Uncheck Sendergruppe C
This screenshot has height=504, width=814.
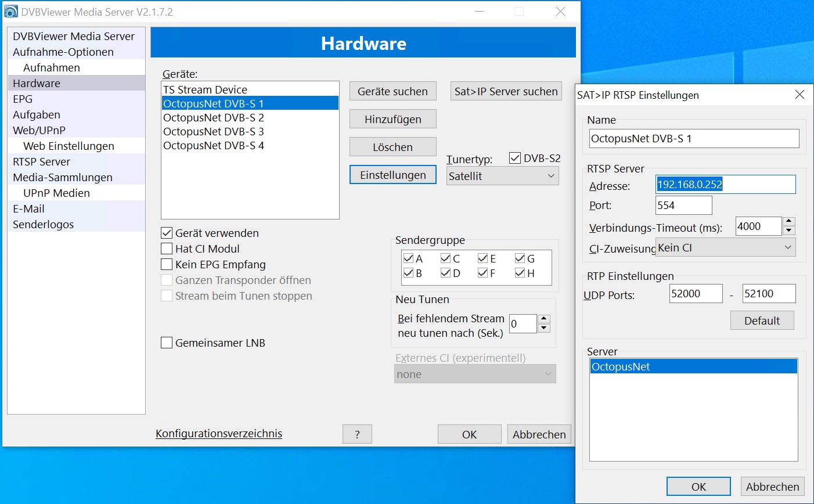click(x=446, y=258)
